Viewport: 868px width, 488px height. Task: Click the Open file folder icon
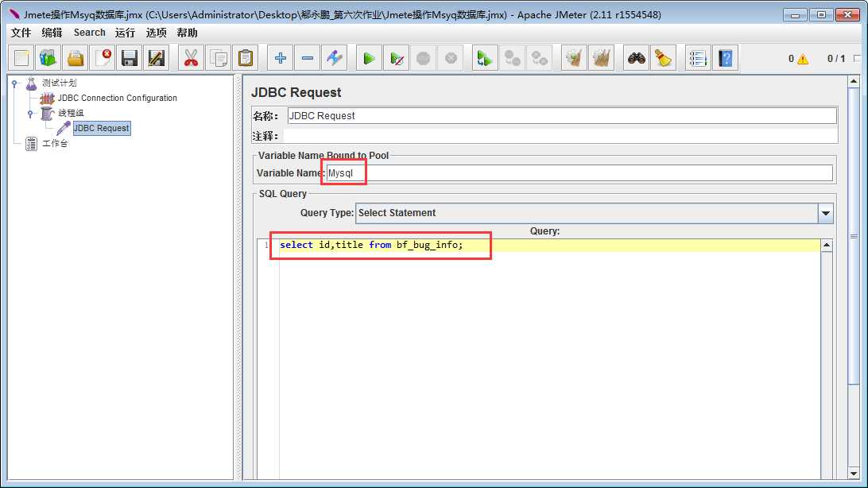point(76,58)
